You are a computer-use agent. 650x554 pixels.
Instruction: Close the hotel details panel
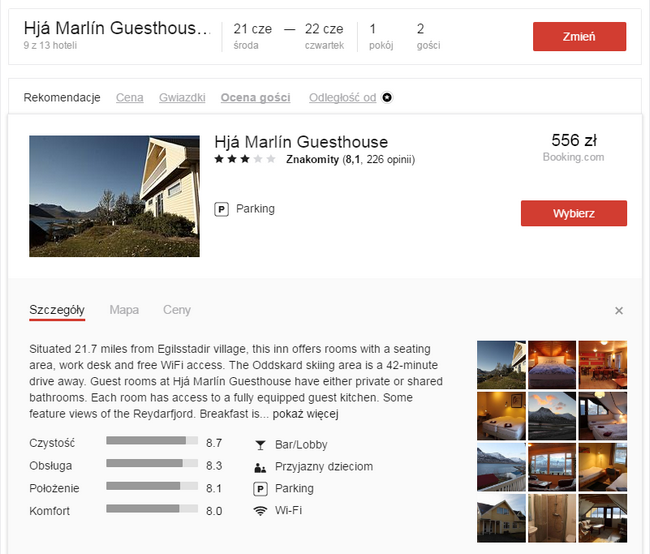[x=619, y=311]
